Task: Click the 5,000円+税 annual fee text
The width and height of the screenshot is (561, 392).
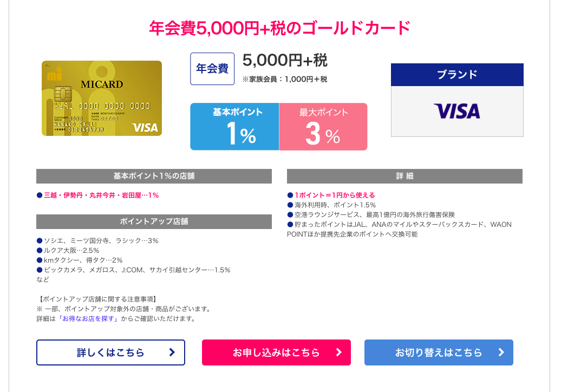Action: [285, 60]
